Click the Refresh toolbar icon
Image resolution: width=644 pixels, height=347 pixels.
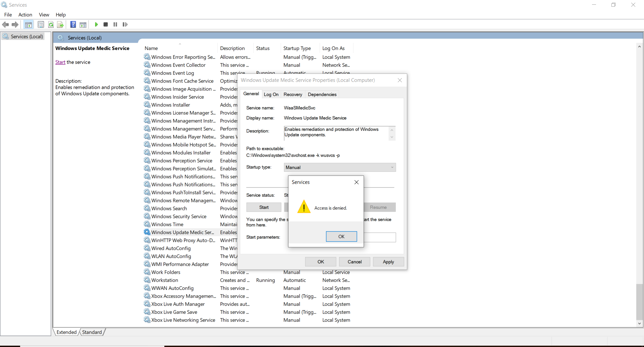51,24
